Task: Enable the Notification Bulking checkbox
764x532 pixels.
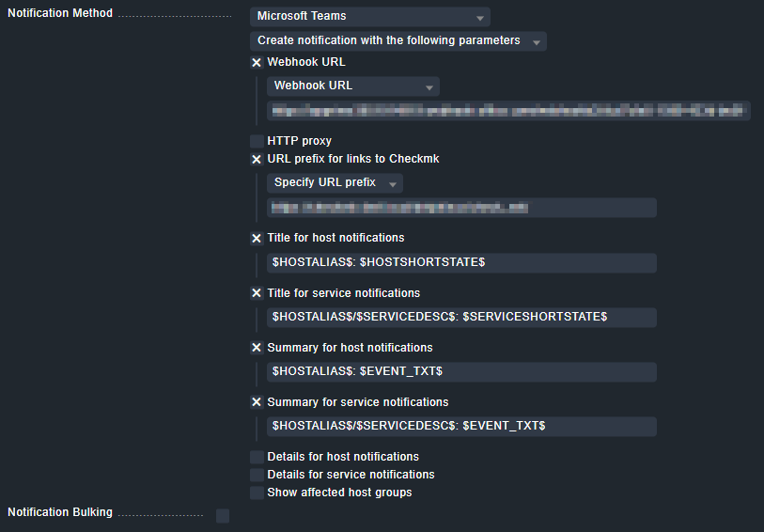Action: click(223, 515)
